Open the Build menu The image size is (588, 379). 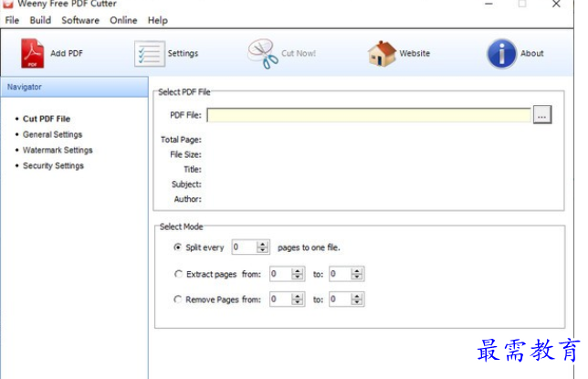(x=40, y=20)
